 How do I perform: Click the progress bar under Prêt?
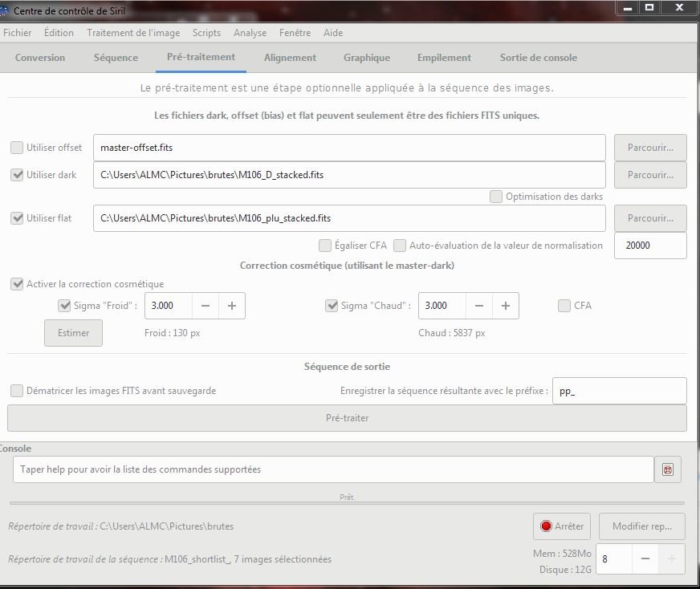(347, 503)
